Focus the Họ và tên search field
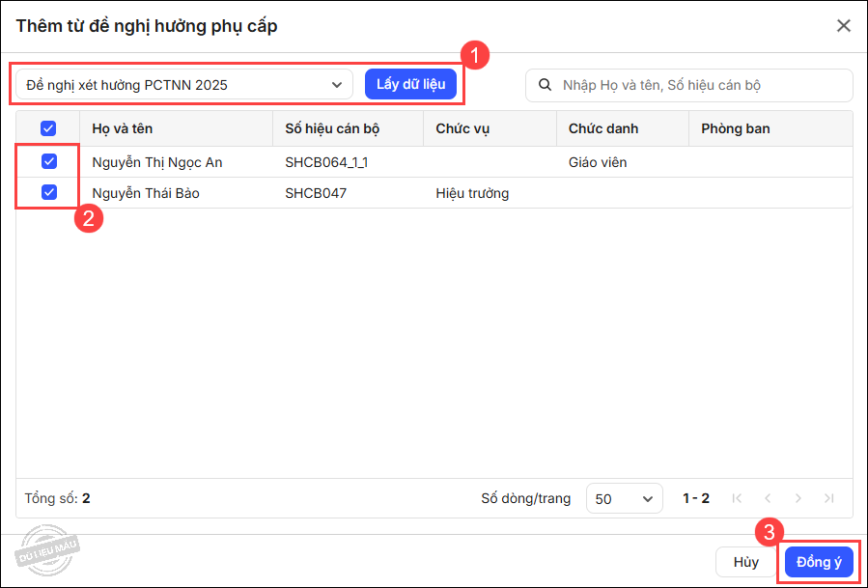 click(x=700, y=85)
